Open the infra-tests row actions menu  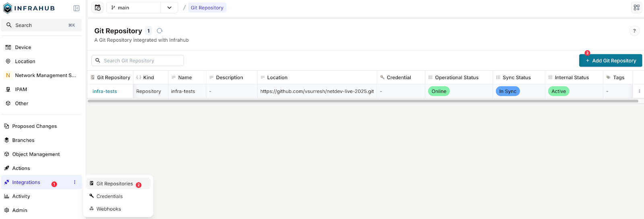tap(639, 92)
